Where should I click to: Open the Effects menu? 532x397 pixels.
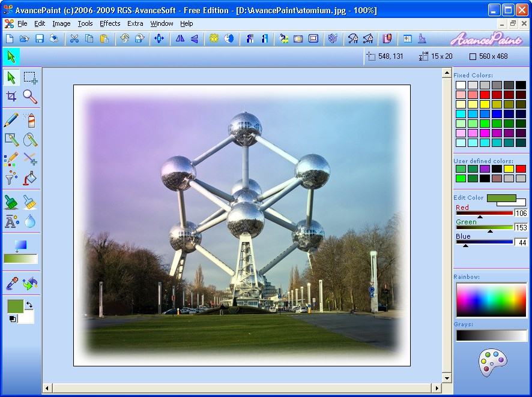point(110,23)
